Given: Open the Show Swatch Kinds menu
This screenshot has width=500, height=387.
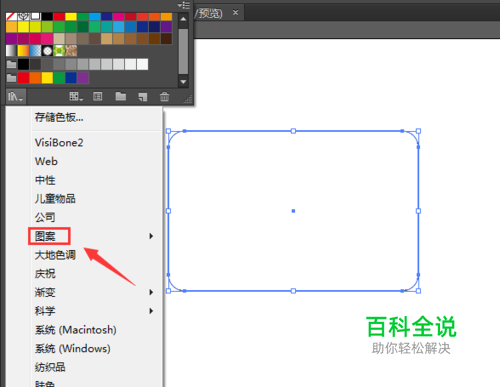Looking at the screenshot, I should (x=76, y=97).
